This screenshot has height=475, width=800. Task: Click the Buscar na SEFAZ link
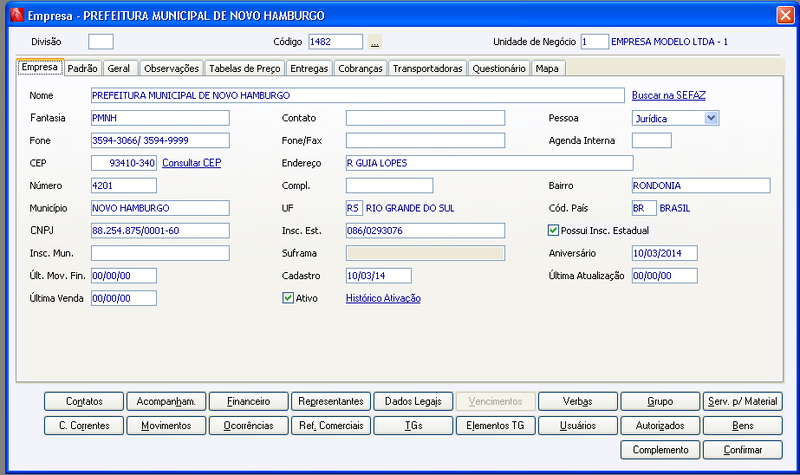668,95
